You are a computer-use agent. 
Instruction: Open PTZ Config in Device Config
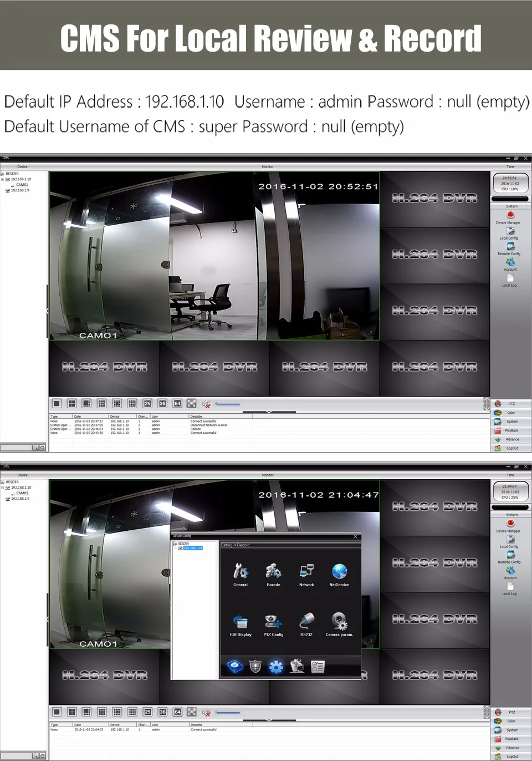coord(273,623)
